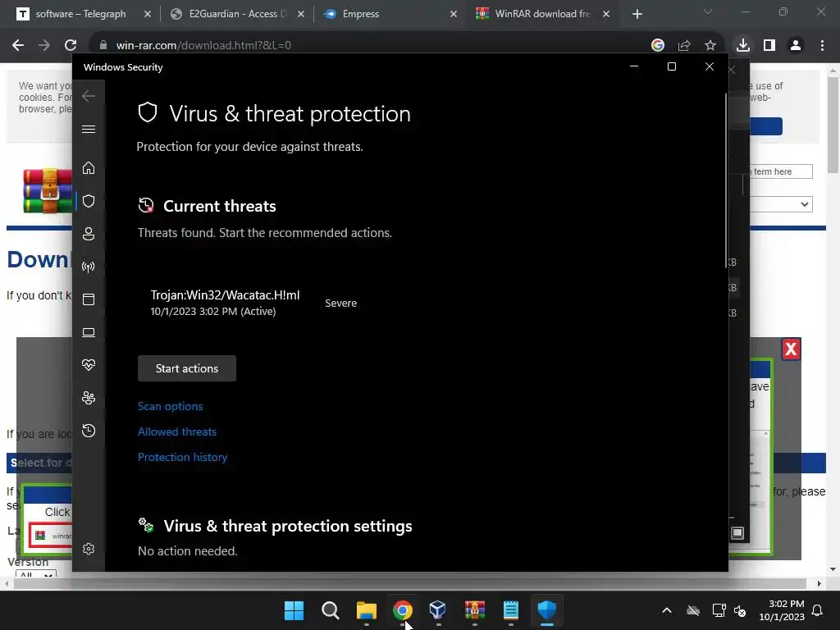Share this page icon in Chrome
This screenshot has width=840, height=630.
pyautogui.click(x=684, y=45)
